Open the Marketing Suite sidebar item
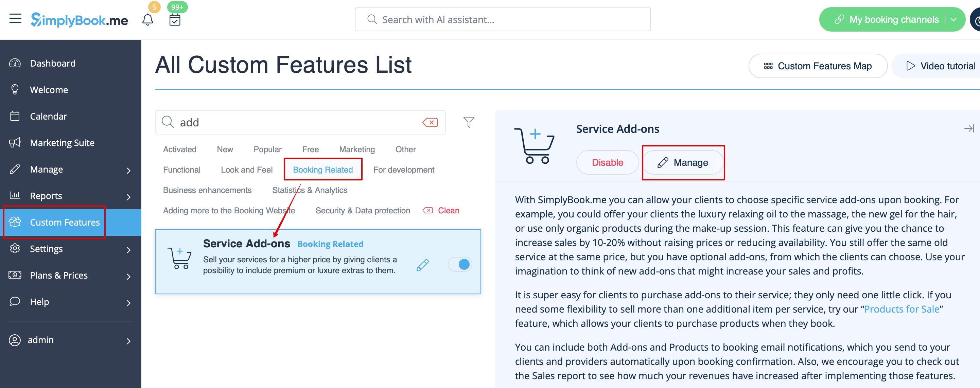This screenshot has height=388, width=980. click(x=70, y=143)
